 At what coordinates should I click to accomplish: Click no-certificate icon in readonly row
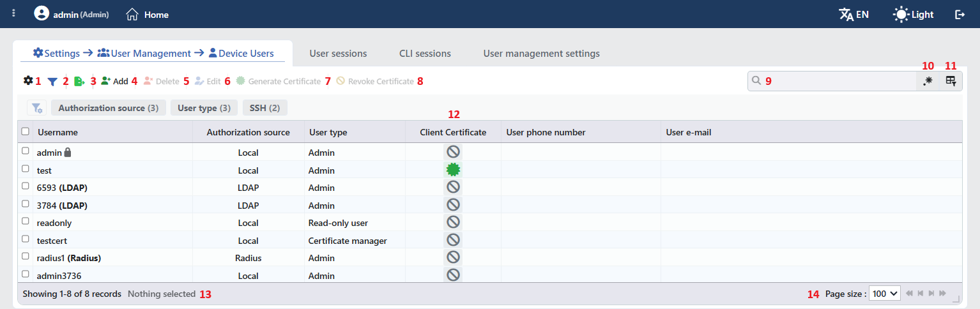coord(453,222)
